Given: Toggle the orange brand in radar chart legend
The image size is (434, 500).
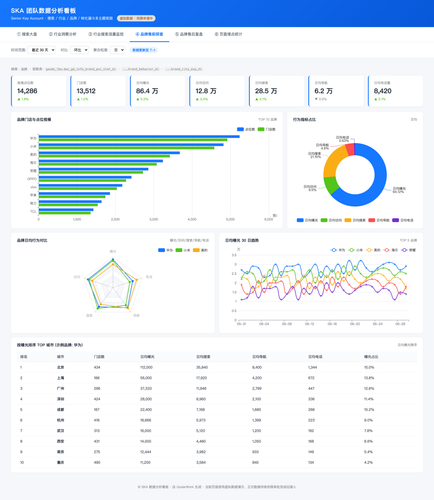Looking at the screenshot, I should point(200,250).
